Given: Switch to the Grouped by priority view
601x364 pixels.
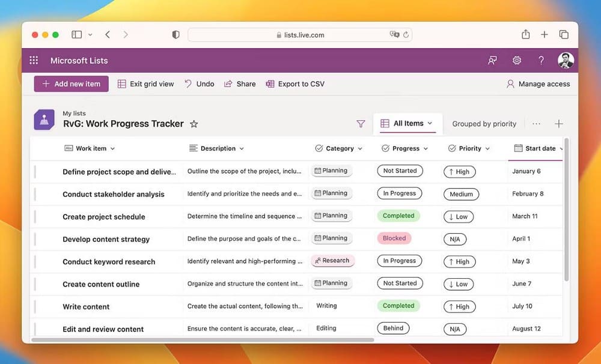Looking at the screenshot, I should [484, 124].
